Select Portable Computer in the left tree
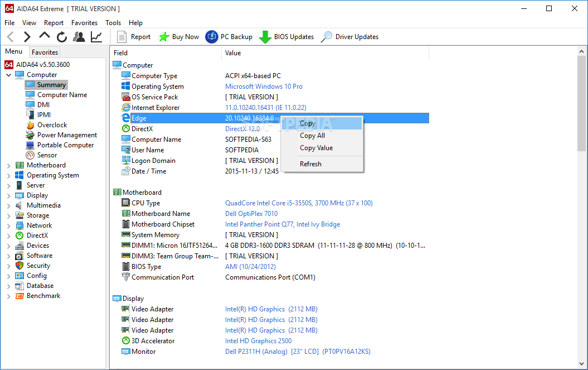Screen dimensions: 588x370 [x=65, y=145]
